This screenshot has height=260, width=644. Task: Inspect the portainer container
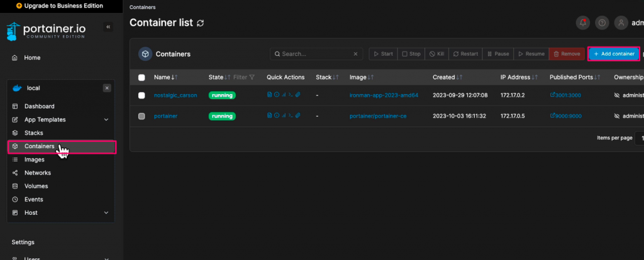(x=277, y=115)
